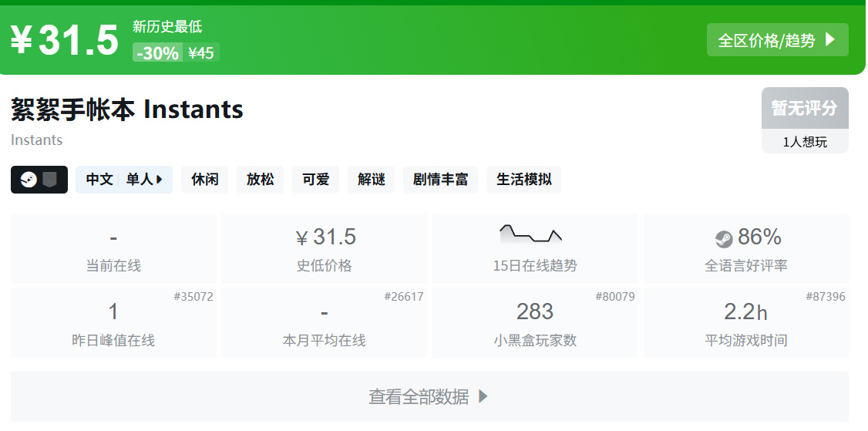Expand the 中文 单人 language dropdown tag

point(124,180)
